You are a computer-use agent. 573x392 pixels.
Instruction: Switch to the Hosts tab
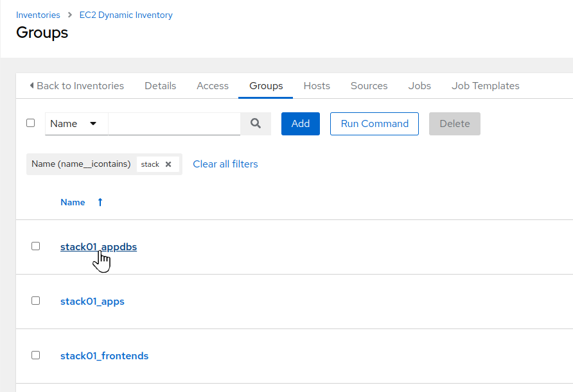[x=317, y=86]
